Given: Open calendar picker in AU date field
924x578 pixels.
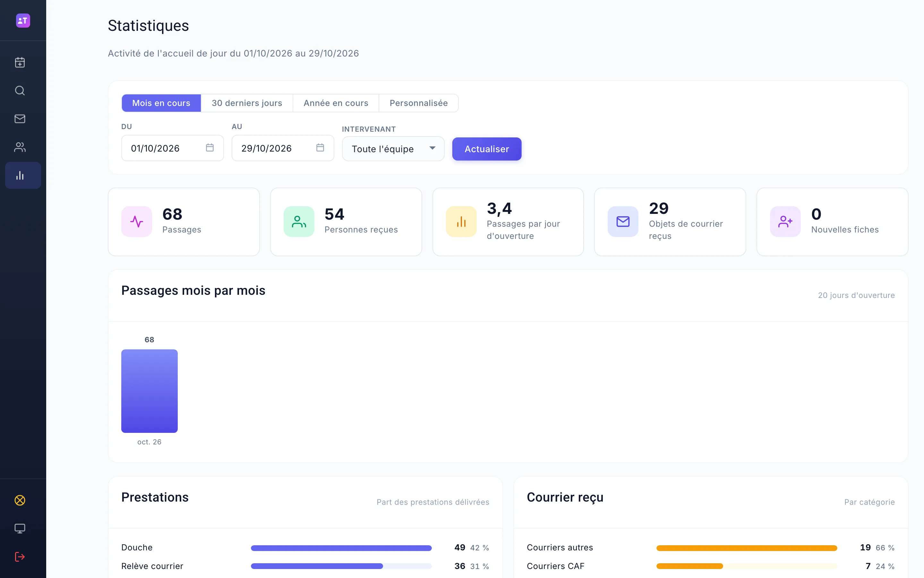Looking at the screenshot, I should pos(320,148).
